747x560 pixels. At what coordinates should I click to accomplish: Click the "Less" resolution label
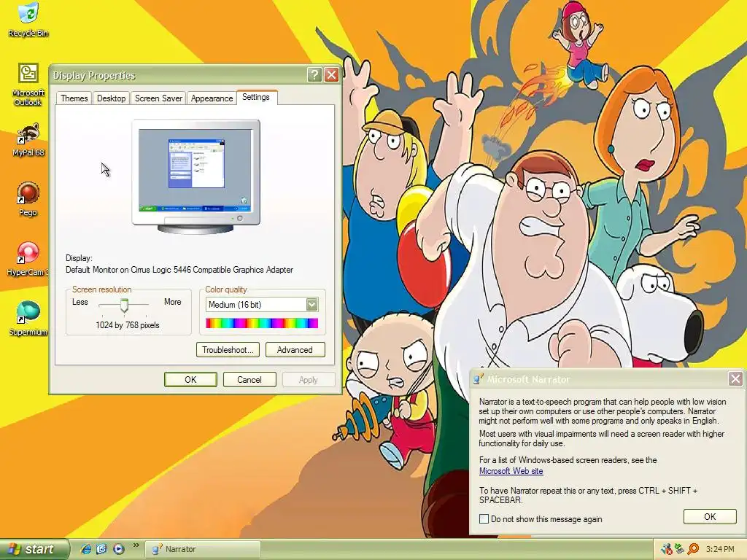click(x=80, y=302)
